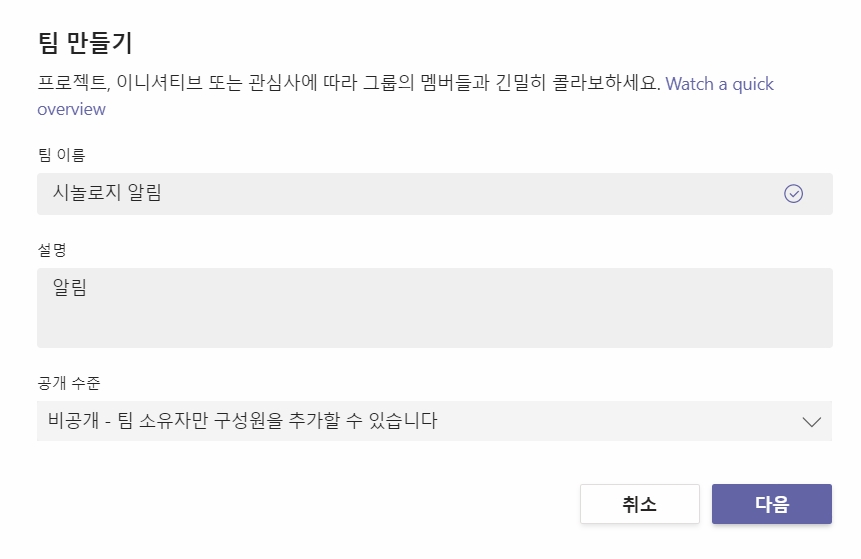Click empty space below 알림 in description box
The height and width of the screenshot is (559, 861).
tap(434, 324)
